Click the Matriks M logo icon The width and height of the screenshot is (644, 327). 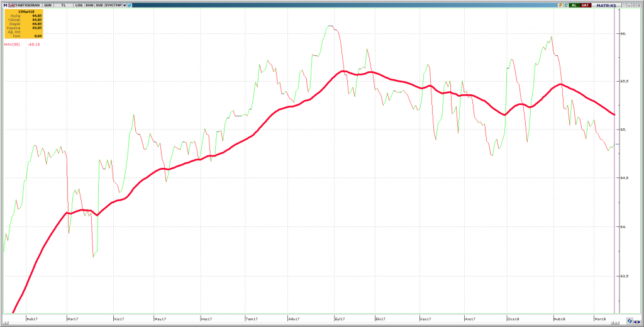click(x=5, y=5)
